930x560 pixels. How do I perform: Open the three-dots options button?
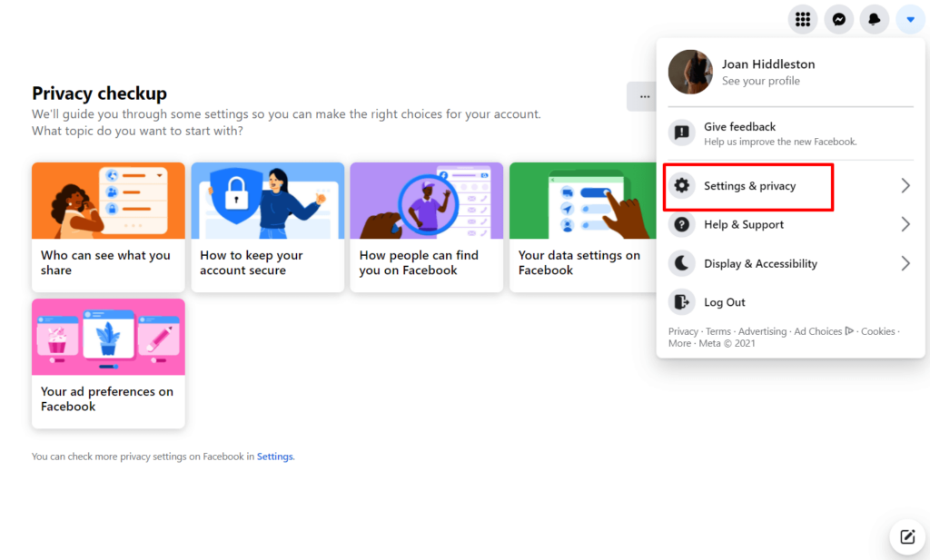pos(644,96)
